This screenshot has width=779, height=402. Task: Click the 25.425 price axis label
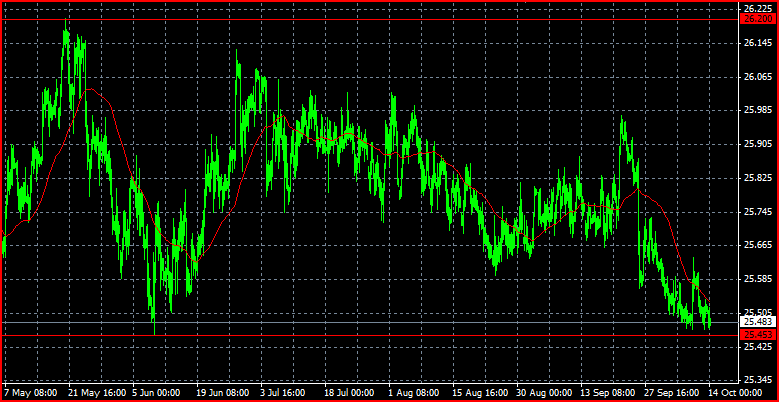(x=758, y=346)
